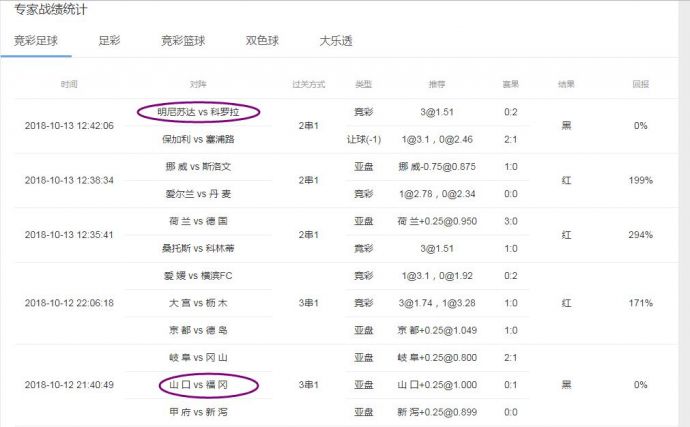This screenshot has width=690, height=427.
Task: Select timestamp 2018-10-13 12:38:34
Action: pos(69,180)
